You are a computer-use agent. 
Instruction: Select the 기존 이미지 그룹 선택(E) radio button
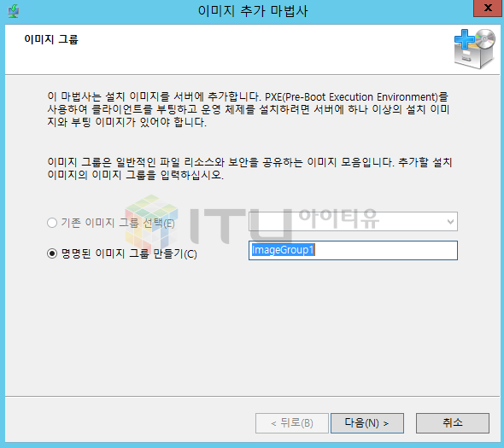tap(52, 223)
